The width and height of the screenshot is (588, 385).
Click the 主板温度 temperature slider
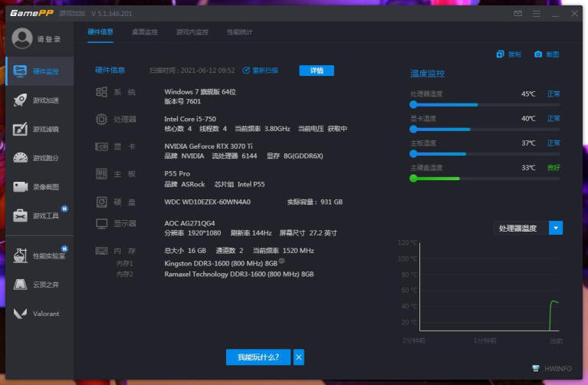[x=485, y=154]
